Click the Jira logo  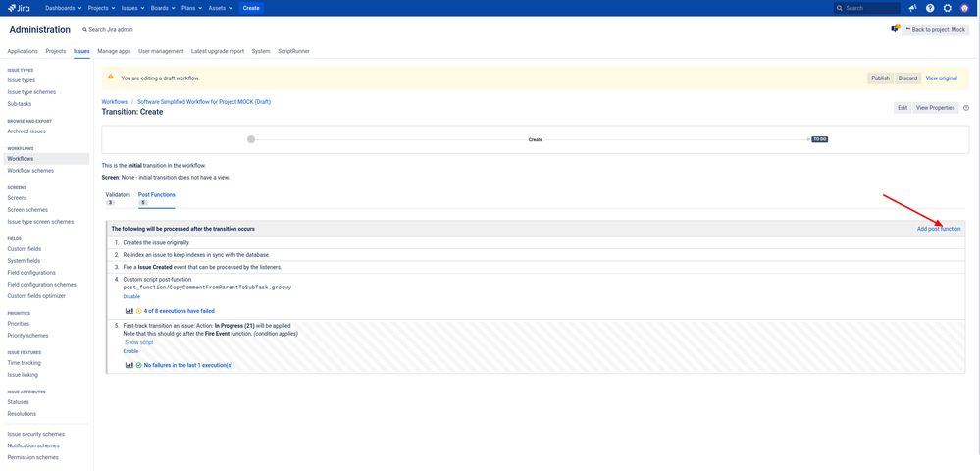click(19, 8)
